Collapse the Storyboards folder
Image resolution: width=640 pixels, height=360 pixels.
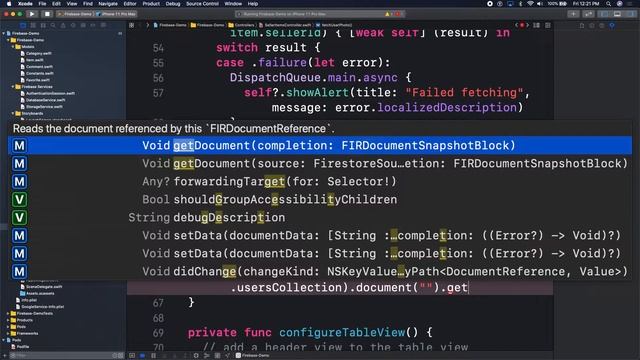[x=13, y=113]
